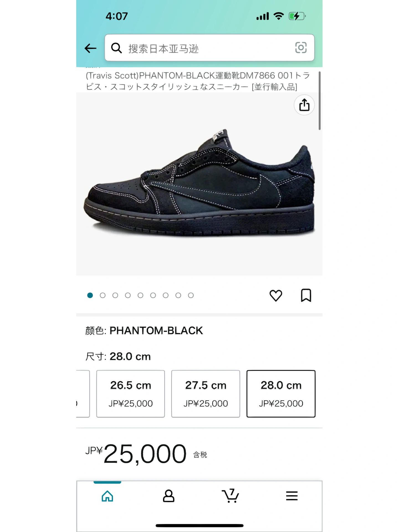Viewport: 399px width, 532px height.
Task: Tap the bookmark save icon
Action: click(306, 295)
